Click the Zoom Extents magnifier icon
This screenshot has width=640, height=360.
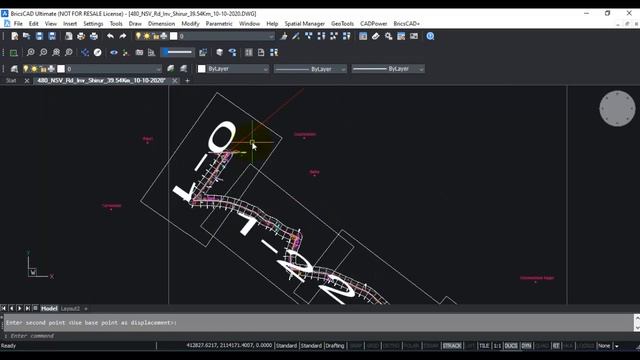pyautogui.click(x=56, y=52)
